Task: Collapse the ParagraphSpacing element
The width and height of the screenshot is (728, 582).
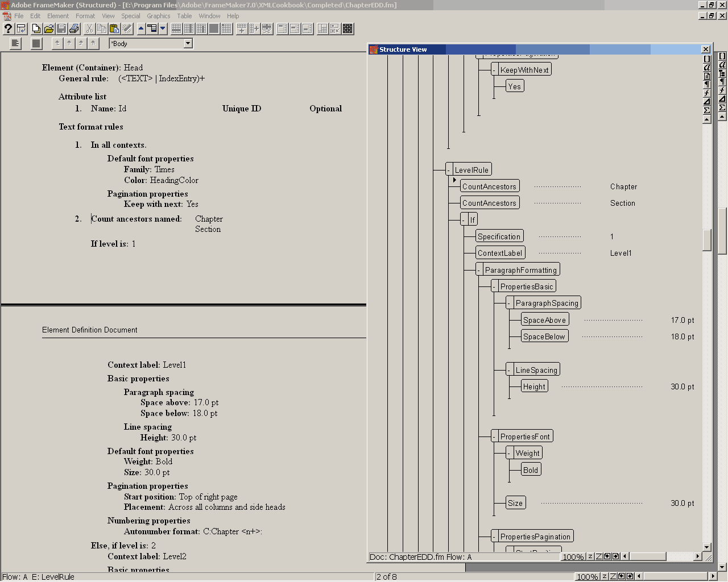Action: click(510, 304)
